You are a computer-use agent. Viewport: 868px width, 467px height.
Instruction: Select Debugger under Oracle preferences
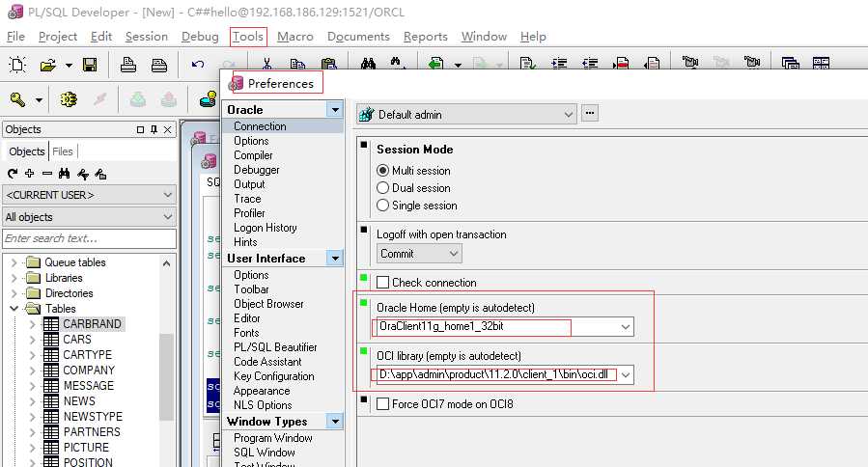click(x=256, y=170)
